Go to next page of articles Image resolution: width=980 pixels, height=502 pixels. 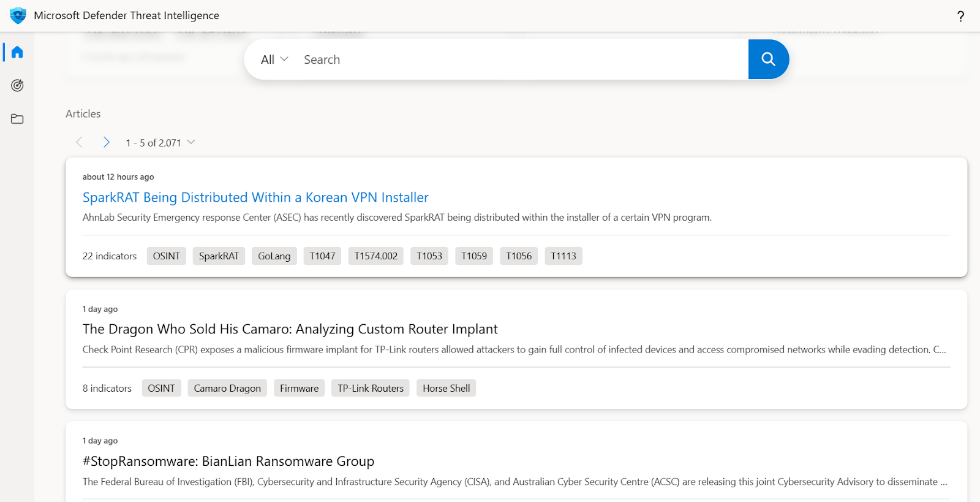click(107, 142)
